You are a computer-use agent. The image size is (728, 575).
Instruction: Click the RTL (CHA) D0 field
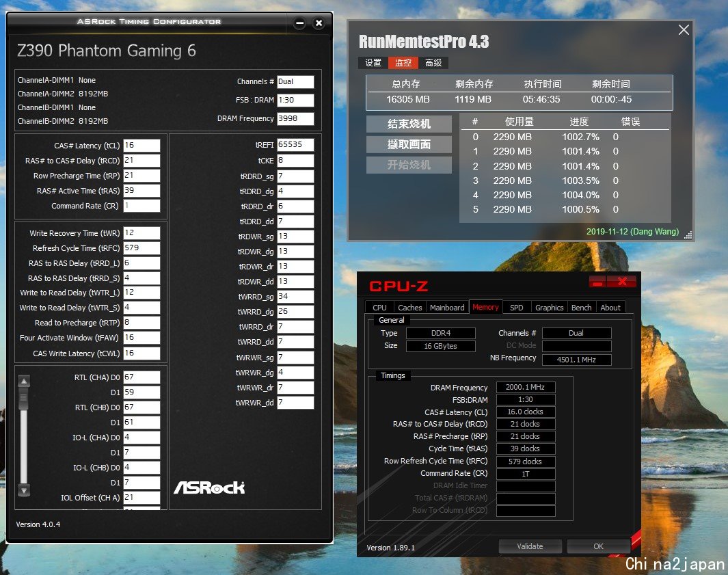[141, 377]
